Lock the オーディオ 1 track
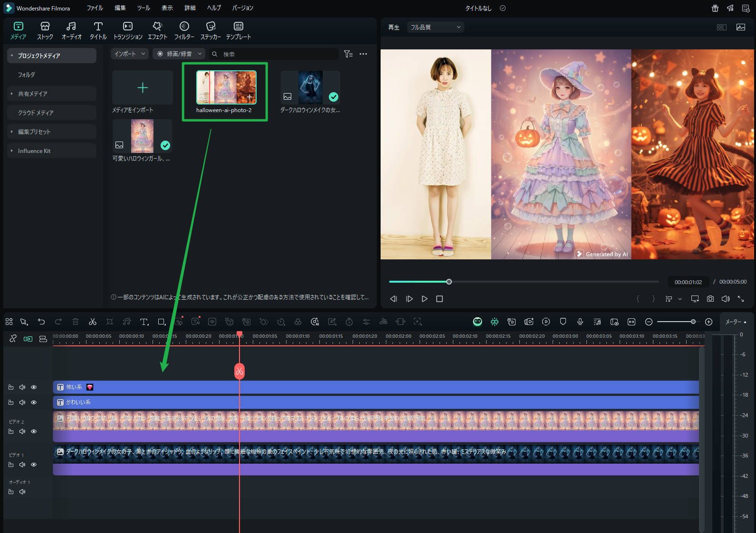The image size is (756, 533). [x=11, y=492]
